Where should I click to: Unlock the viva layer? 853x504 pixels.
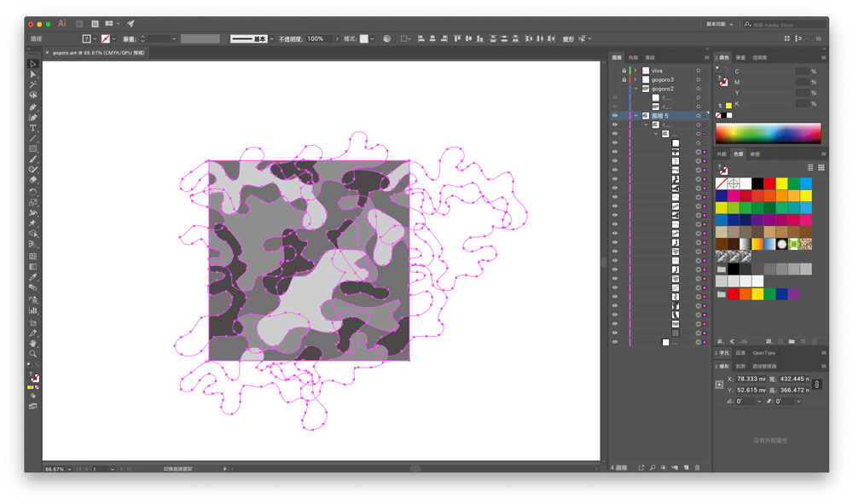[x=624, y=71]
